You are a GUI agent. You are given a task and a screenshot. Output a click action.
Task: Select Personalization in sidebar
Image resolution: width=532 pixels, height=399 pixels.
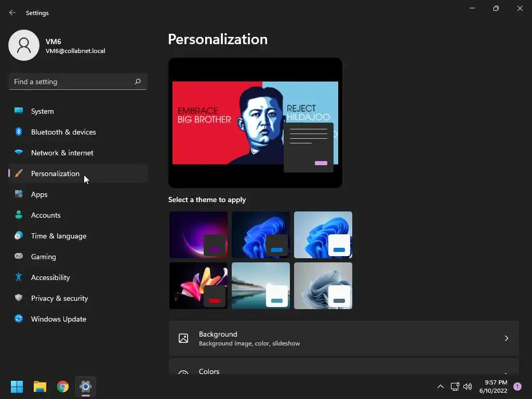tap(78, 174)
